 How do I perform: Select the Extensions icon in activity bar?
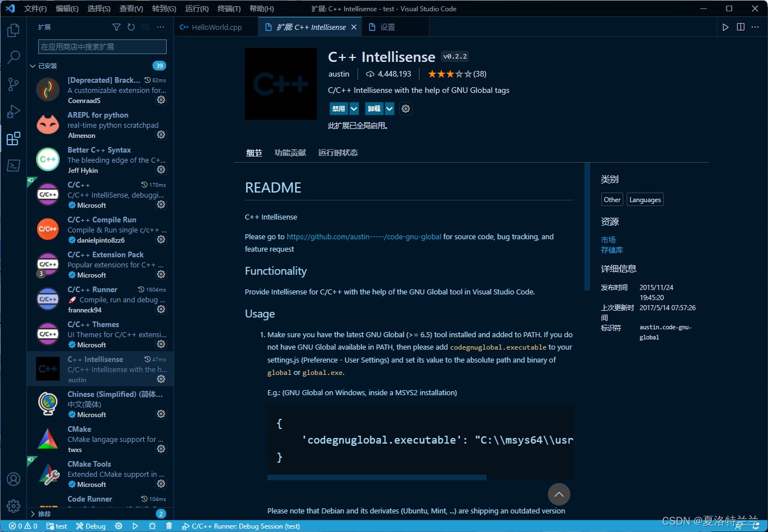pyautogui.click(x=14, y=138)
